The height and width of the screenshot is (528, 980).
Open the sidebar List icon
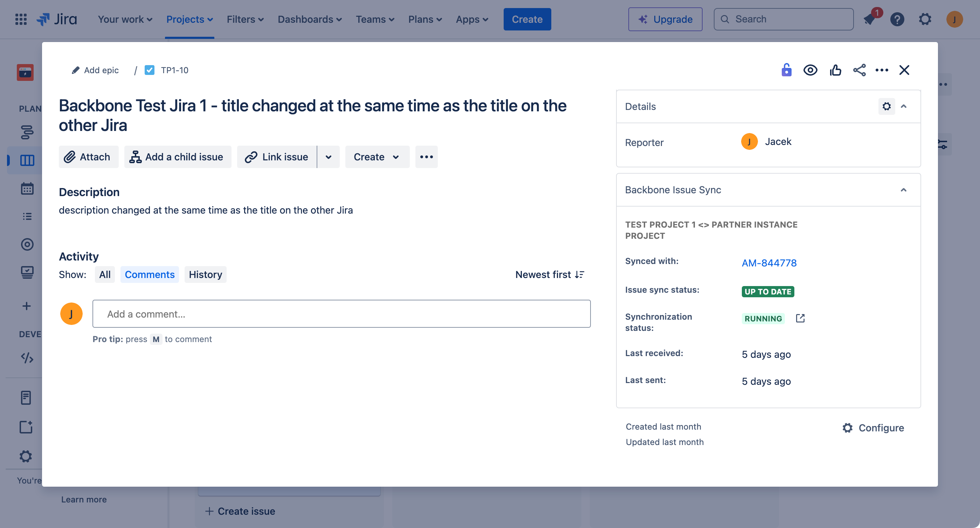(x=27, y=216)
